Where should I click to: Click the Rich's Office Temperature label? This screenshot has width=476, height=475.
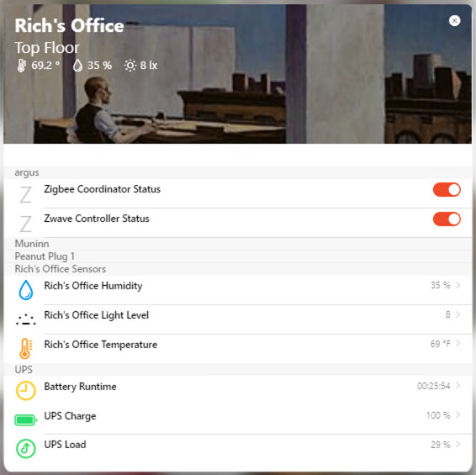101,345
